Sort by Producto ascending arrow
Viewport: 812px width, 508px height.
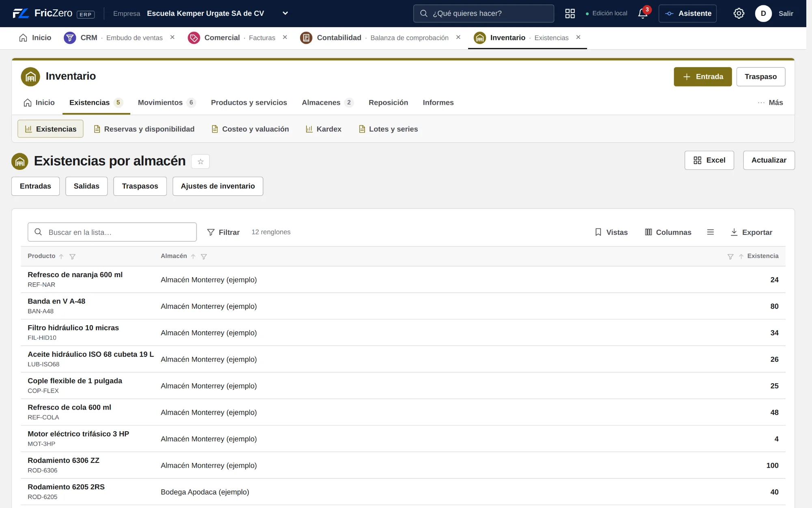pos(61,256)
